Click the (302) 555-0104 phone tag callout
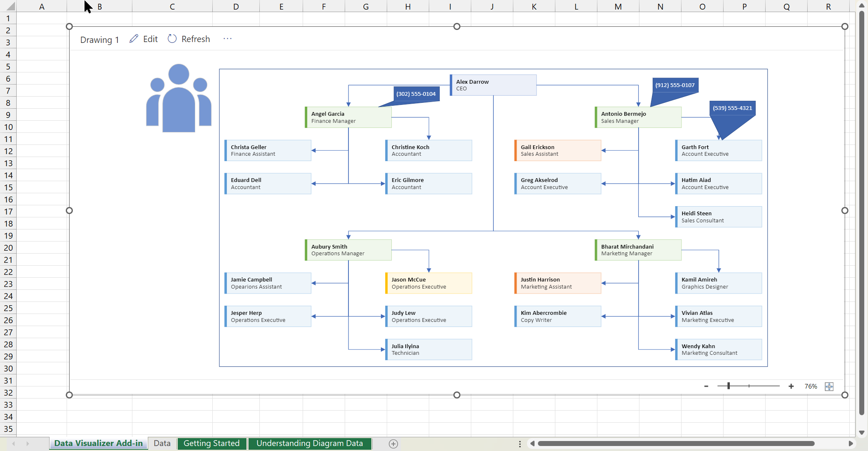Image resolution: width=868 pixels, height=451 pixels. click(x=415, y=93)
